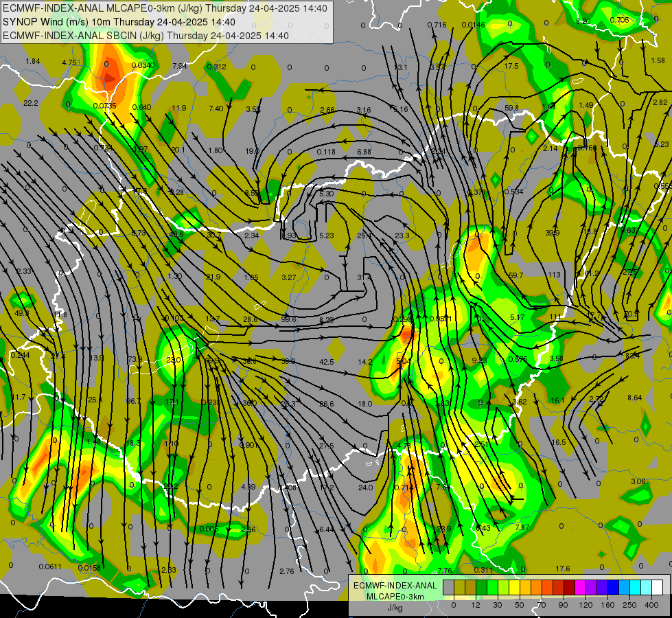
Task: Click the map value 17.6
Action: pos(563,569)
